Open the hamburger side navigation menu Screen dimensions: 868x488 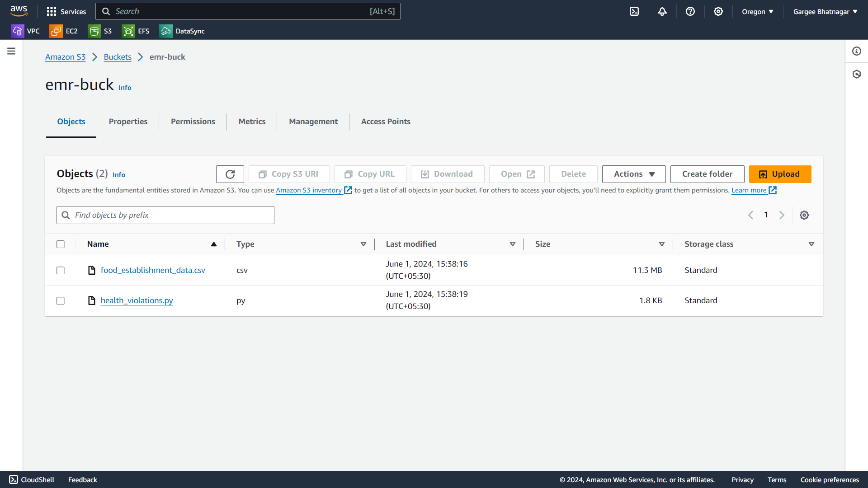click(11, 51)
